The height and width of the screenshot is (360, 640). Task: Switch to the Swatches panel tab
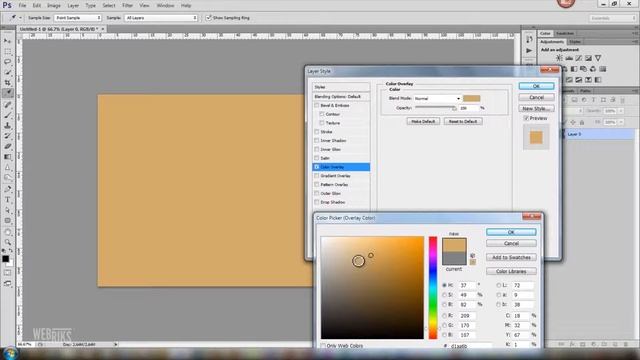(565, 33)
